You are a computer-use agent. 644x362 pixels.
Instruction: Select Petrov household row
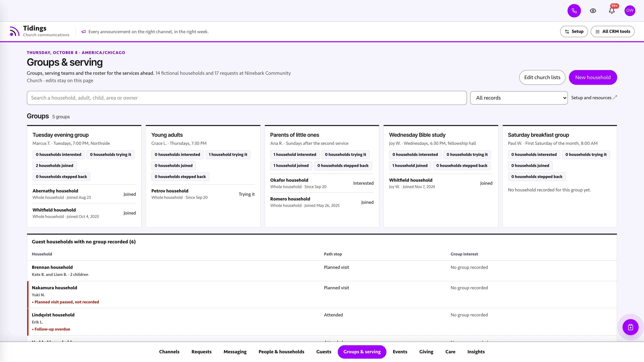coord(203,194)
